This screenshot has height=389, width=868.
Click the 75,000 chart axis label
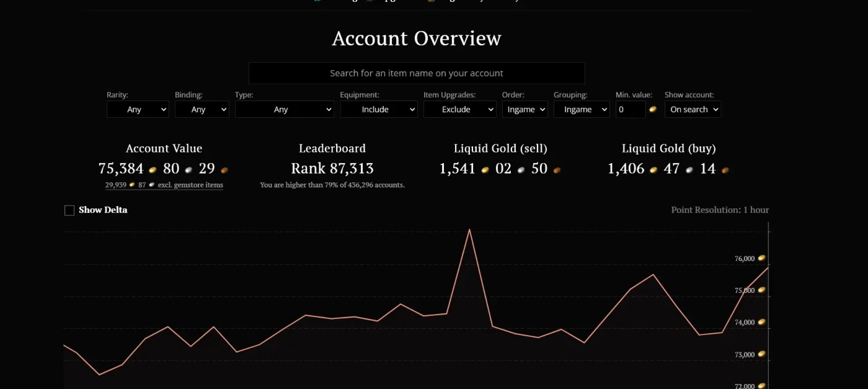coord(745,290)
